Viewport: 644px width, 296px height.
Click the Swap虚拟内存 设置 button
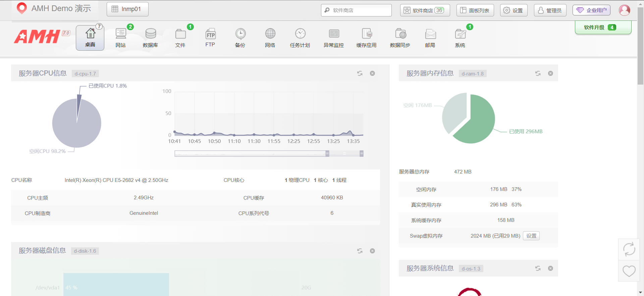pyautogui.click(x=531, y=236)
